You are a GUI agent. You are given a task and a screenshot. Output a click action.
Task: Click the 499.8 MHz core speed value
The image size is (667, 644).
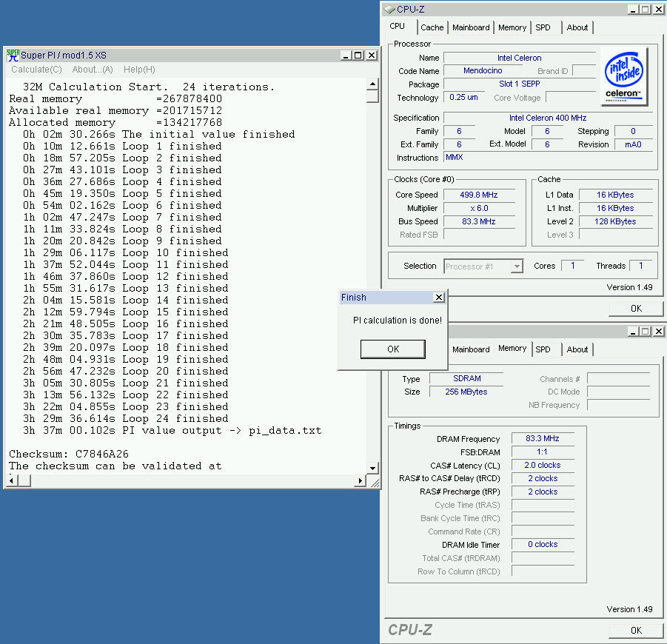coord(478,195)
